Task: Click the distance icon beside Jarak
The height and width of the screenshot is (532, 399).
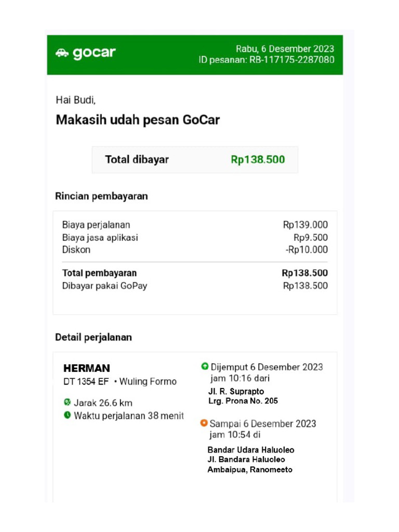Action: (x=67, y=402)
